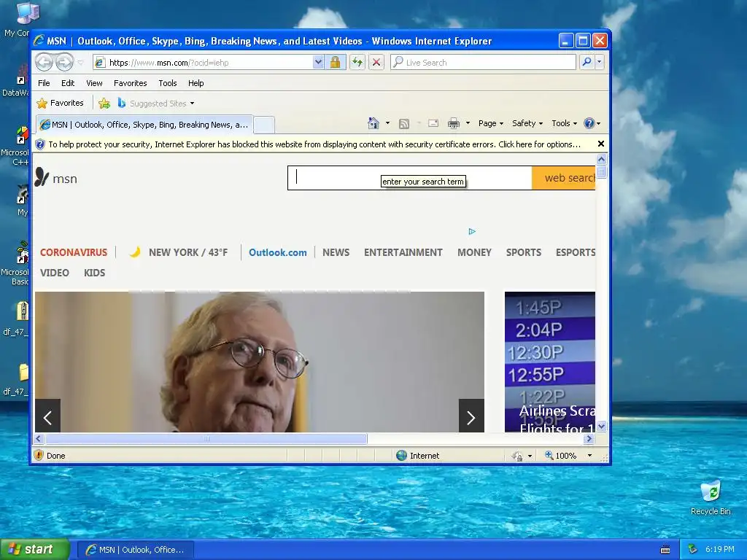
Task: Open the Outlook.com link
Action: click(x=278, y=252)
